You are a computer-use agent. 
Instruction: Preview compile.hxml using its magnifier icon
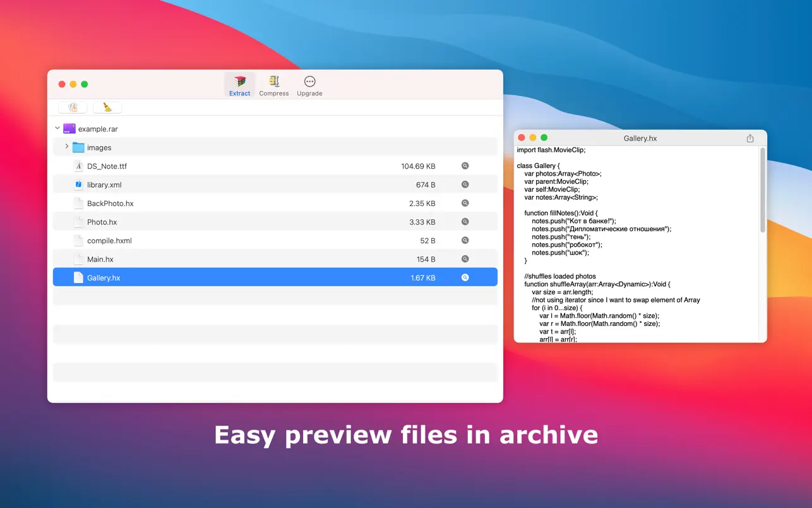(465, 241)
